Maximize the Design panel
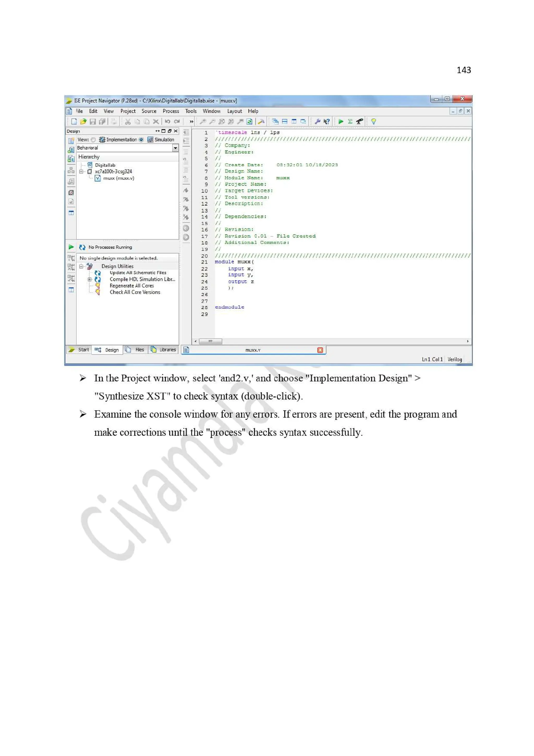The image size is (534, 756). [x=163, y=131]
